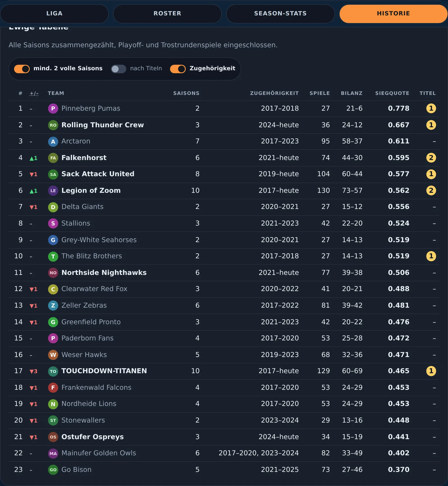Click the Northside Nighthawks NO badge
This screenshot has width=448, height=486.
coord(53,273)
